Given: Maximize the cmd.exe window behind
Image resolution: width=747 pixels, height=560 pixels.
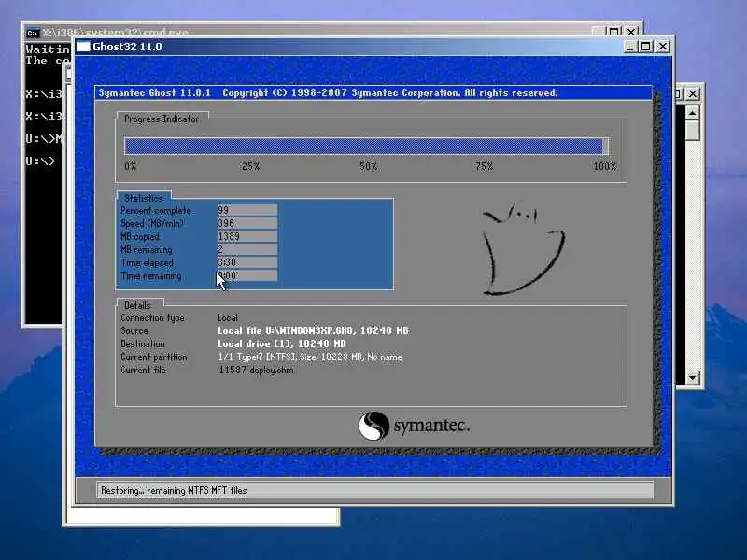Looking at the screenshot, I should pyautogui.click(x=614, y=32).
